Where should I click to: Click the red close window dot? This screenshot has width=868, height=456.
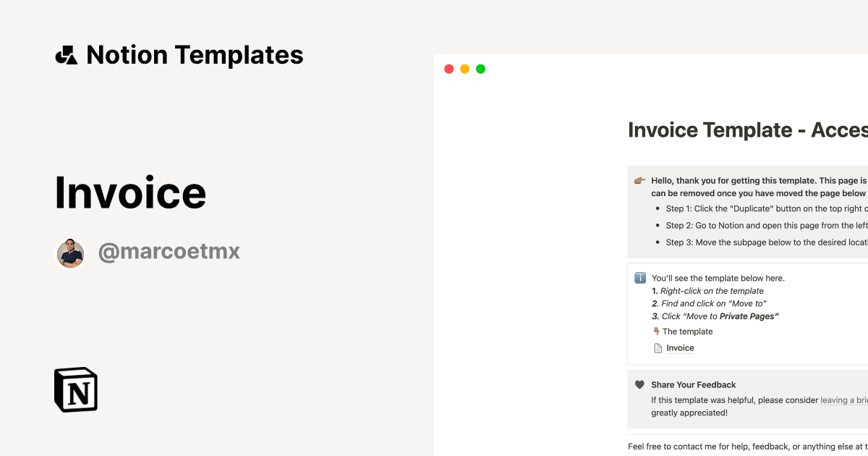(x=448, y=69)
